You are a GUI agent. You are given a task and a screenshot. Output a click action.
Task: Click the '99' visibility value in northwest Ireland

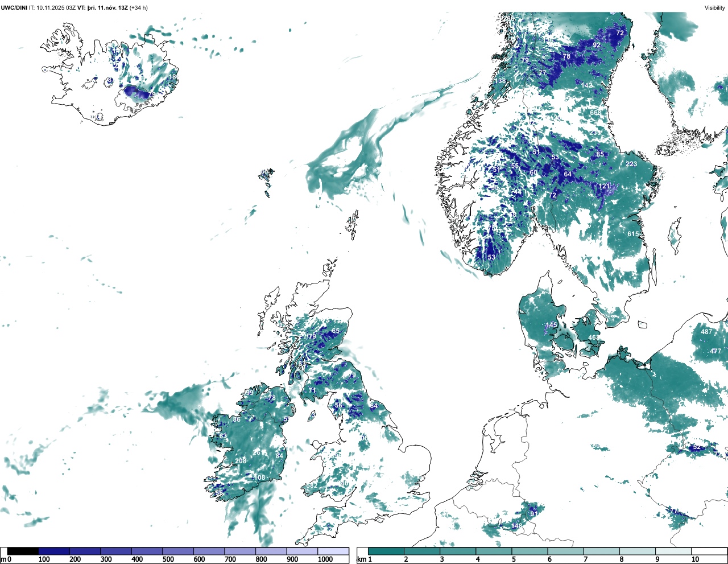pos(250,393)
